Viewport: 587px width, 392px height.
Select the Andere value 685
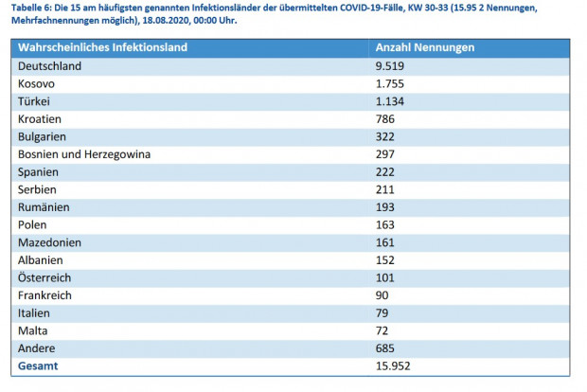386,347
